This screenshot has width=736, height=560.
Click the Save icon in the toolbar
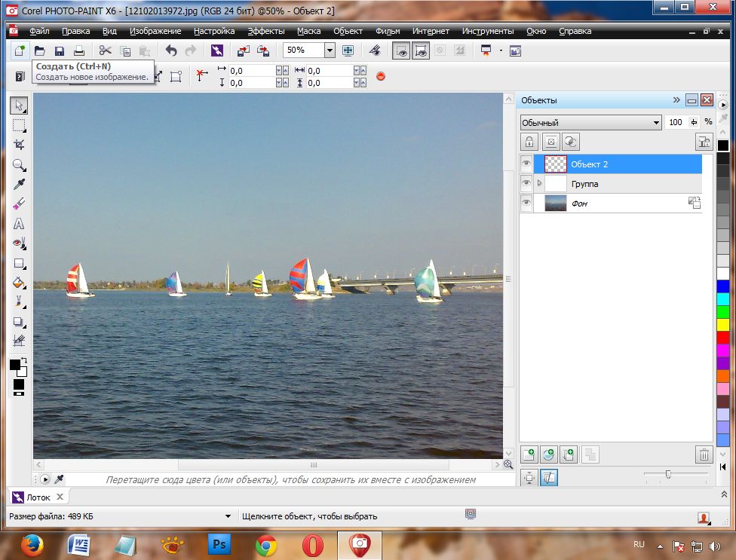tap(59, 50)
